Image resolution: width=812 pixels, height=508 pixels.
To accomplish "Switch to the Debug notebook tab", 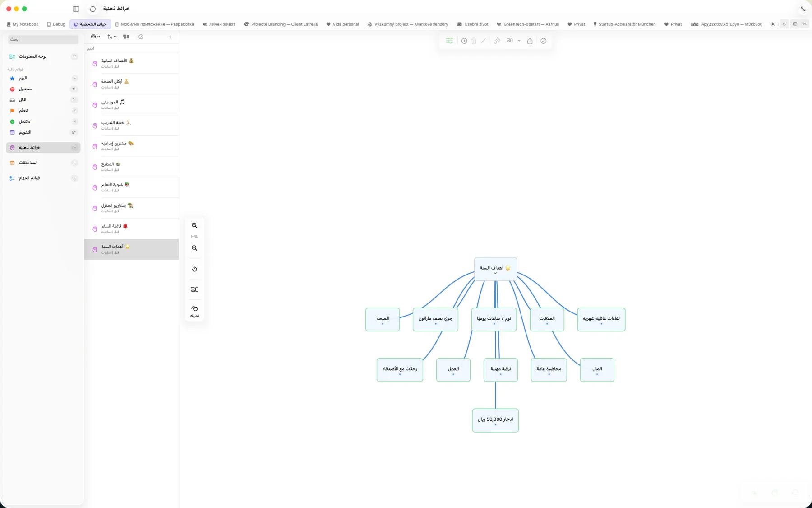I will coord(56,24).
